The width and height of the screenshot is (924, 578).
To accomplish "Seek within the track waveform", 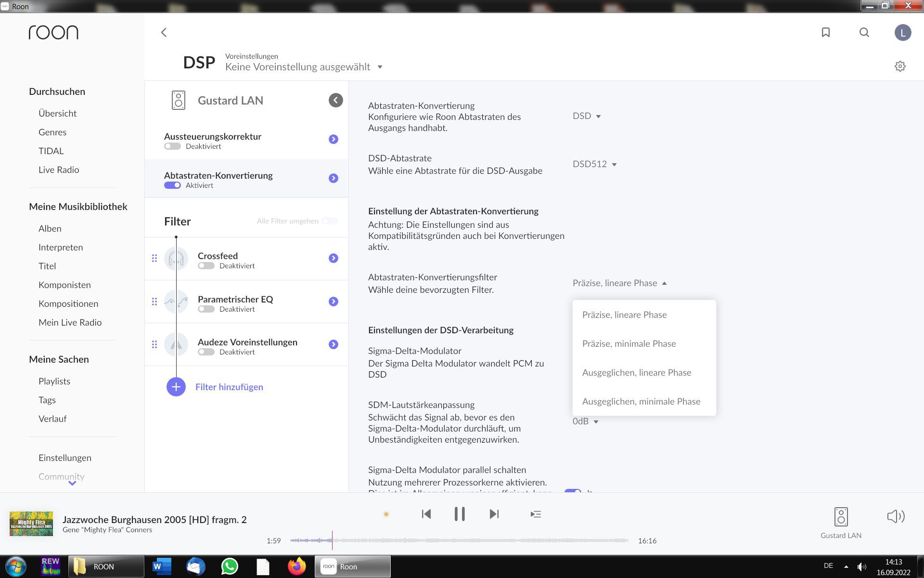I will click(459, 540).
